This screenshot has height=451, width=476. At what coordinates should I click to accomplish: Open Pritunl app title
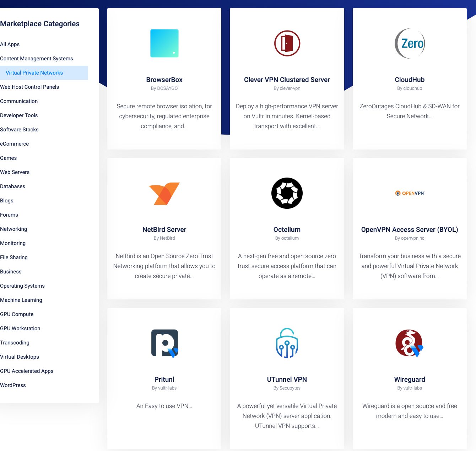pos(164,380)
